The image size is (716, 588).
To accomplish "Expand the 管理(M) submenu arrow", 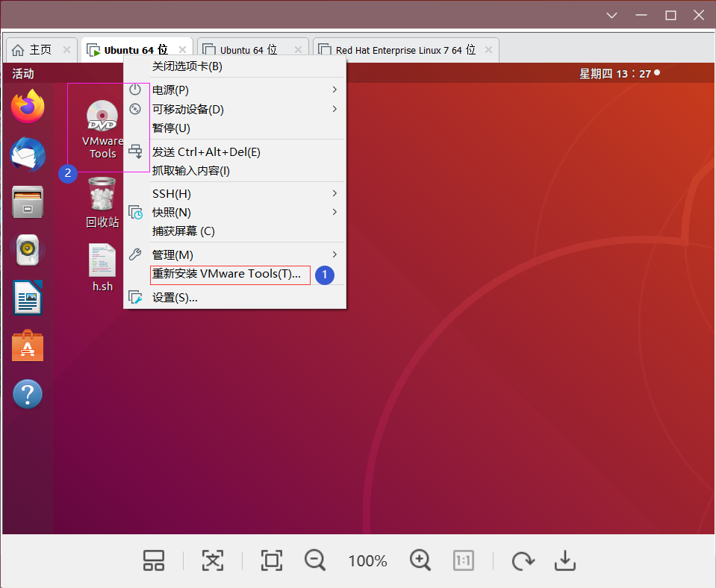I will click(x=334, y=254).
